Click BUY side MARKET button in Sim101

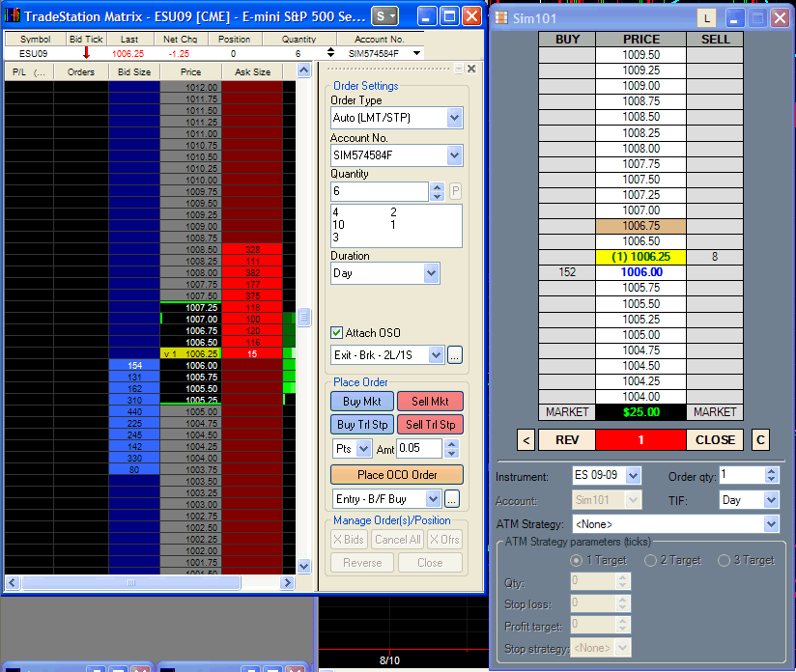[567, 412]
